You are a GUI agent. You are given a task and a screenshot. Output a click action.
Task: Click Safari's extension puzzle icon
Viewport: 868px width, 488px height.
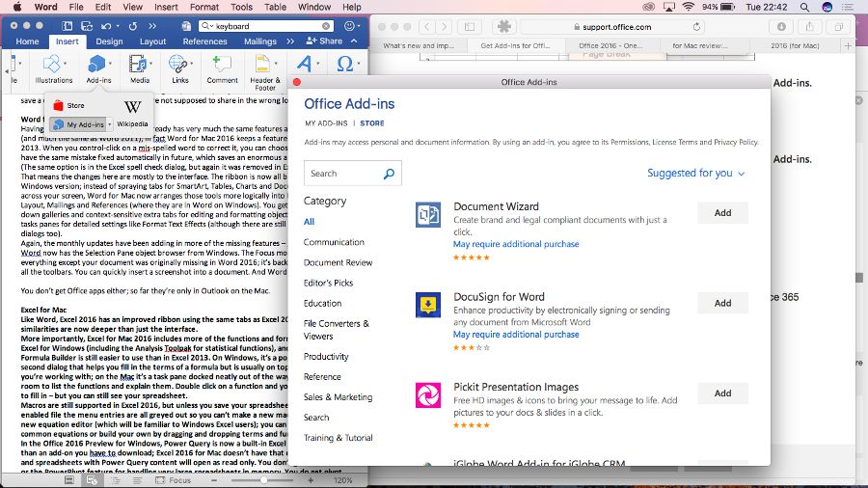[503, 27]
